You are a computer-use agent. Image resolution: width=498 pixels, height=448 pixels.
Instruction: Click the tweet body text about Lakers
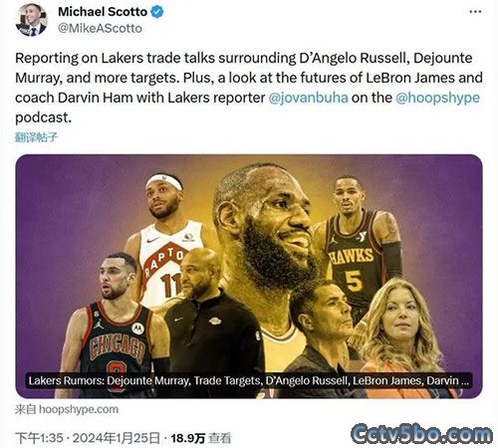[249, 88]
